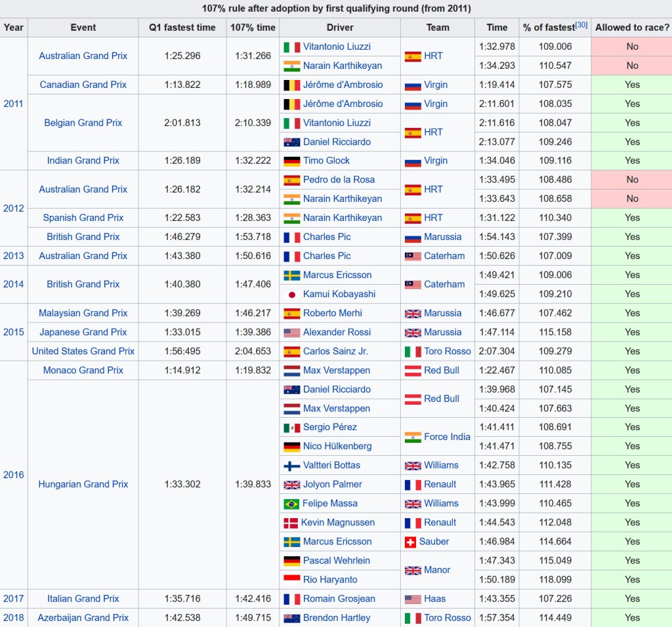This screenshot has height=627, width=672.
Task: Open the Force India team link
Action: pyautogui.click(x=447, y=437)
